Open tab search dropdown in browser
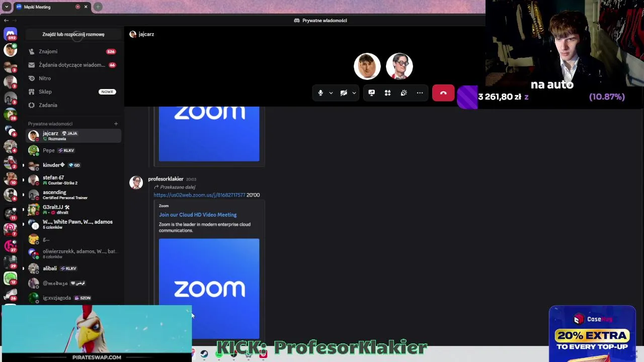Screen dimensions: 644x362 click(6, 7)
